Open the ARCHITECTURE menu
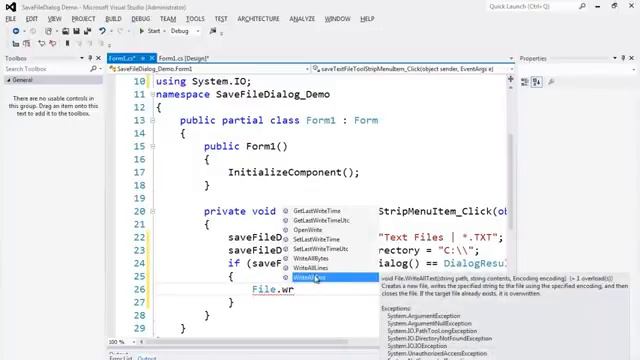The image size is (640, 360). click(258, 19)
